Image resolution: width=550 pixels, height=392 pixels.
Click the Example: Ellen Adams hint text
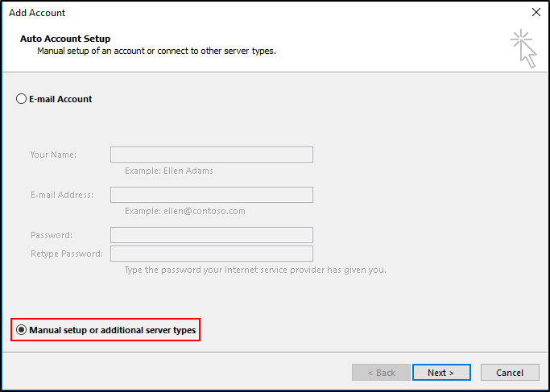point(169,171)
